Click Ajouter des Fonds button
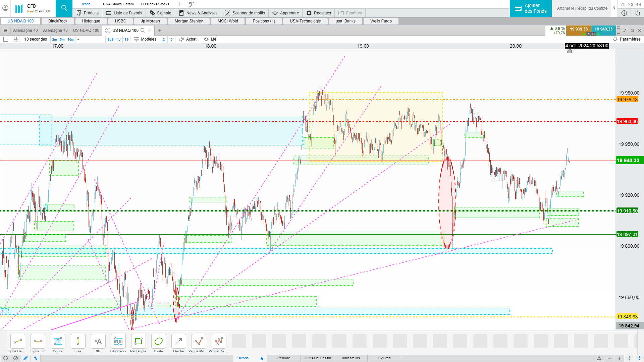644x362 pixels. (x=531, y=8)
